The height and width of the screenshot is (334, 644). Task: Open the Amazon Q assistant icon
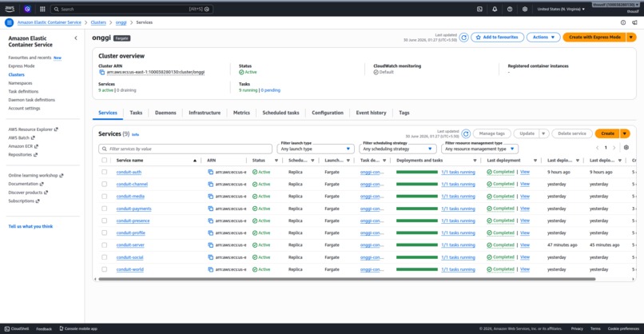pyautogui.click(x=27, y=9)
